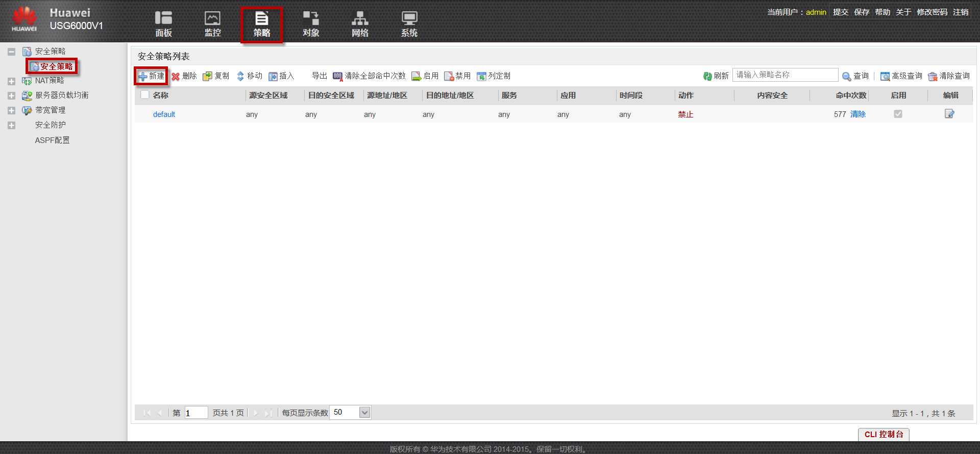This screenshot has height=454, width=980.
Task: Click the 查询 search button
Action: click(855, 76)
